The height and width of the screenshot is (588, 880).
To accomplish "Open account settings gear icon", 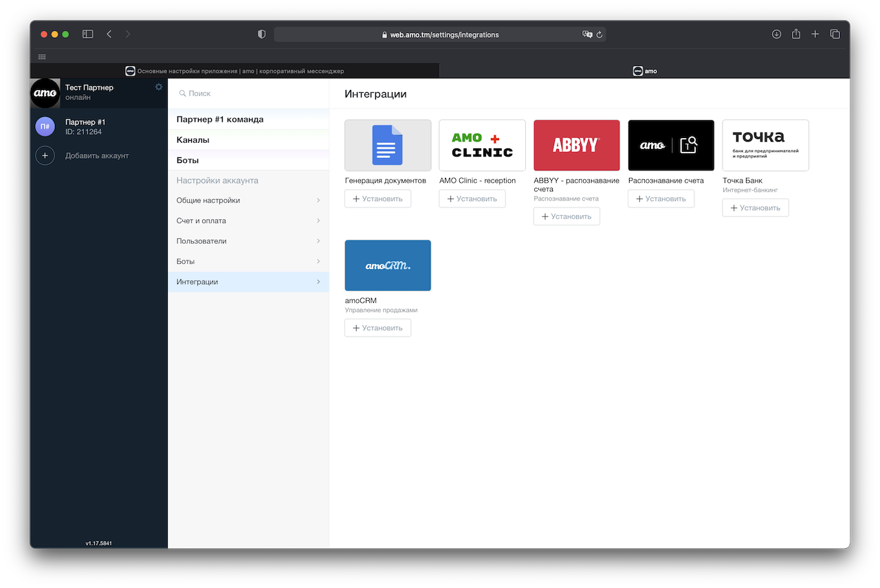I will (159, 87).
